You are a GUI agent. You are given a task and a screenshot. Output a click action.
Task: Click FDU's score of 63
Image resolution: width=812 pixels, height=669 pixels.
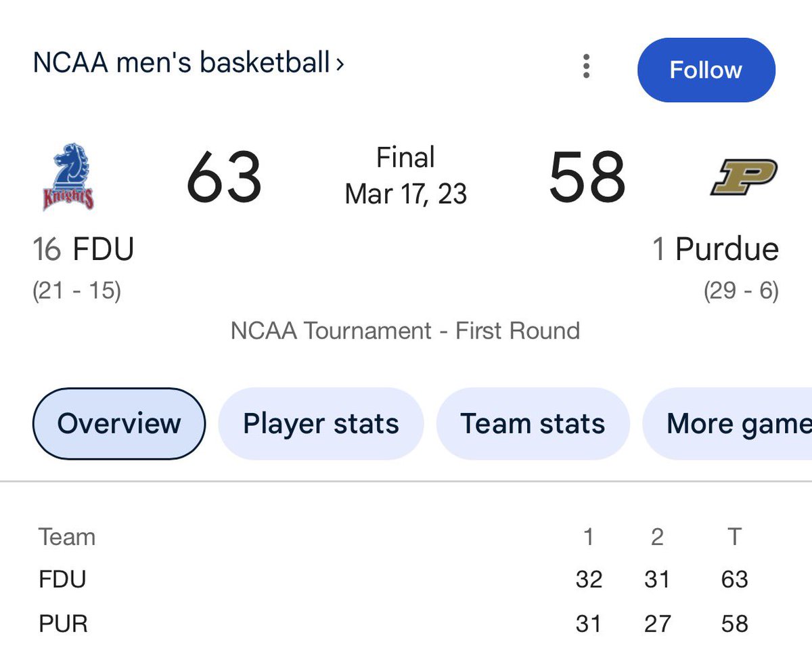[224, 177]
